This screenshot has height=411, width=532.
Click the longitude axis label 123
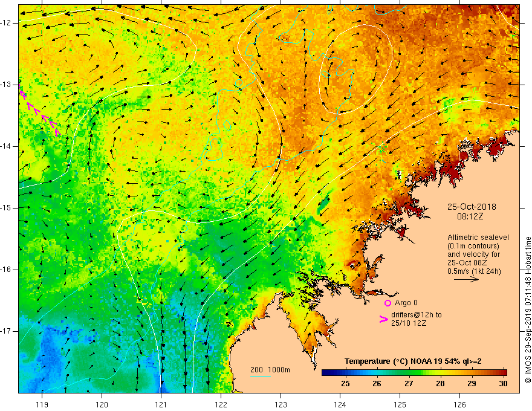[281, 404]
